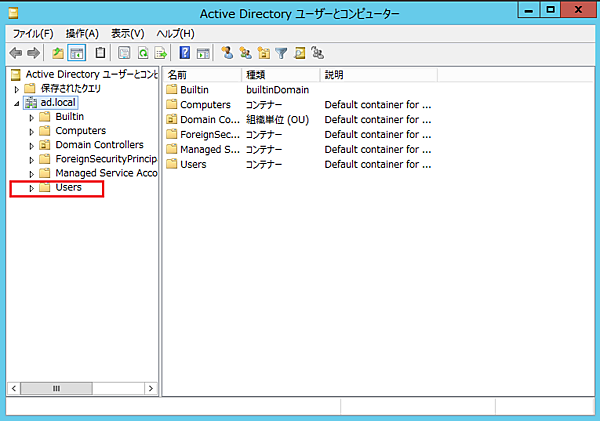Screen dimensions: 600x421
Task: Expand the Domain Controllers tree node
Action: (x=31, y=146)
